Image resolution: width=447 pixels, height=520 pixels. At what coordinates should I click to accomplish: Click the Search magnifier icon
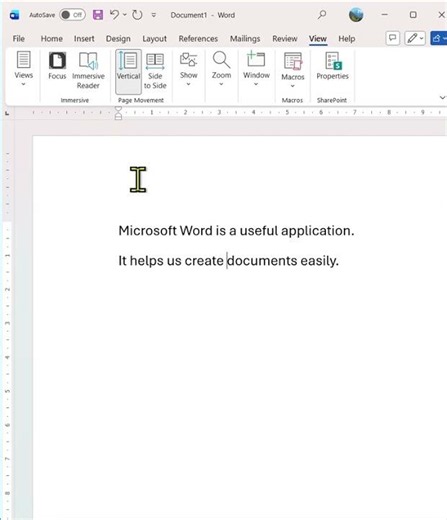[322, 15]
